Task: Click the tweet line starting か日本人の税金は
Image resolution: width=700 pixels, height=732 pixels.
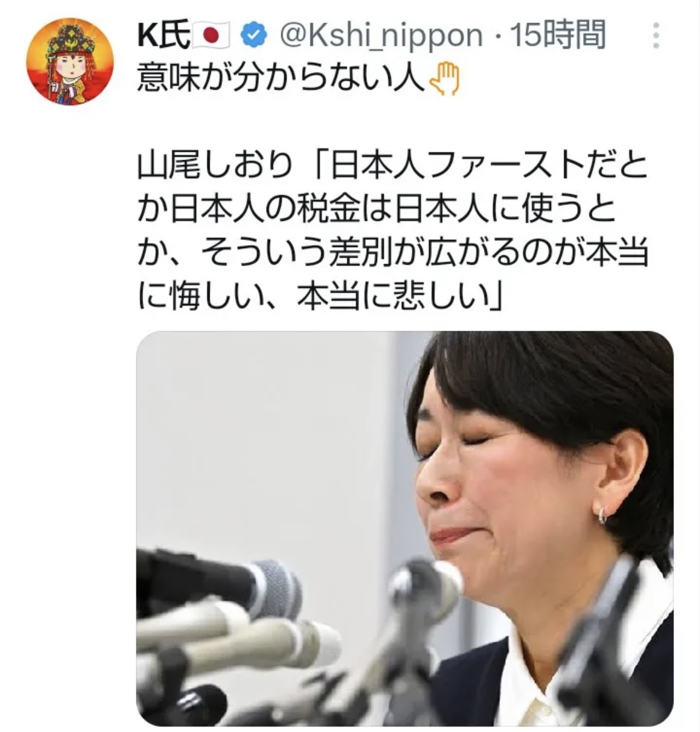Action: pos(377,211)
